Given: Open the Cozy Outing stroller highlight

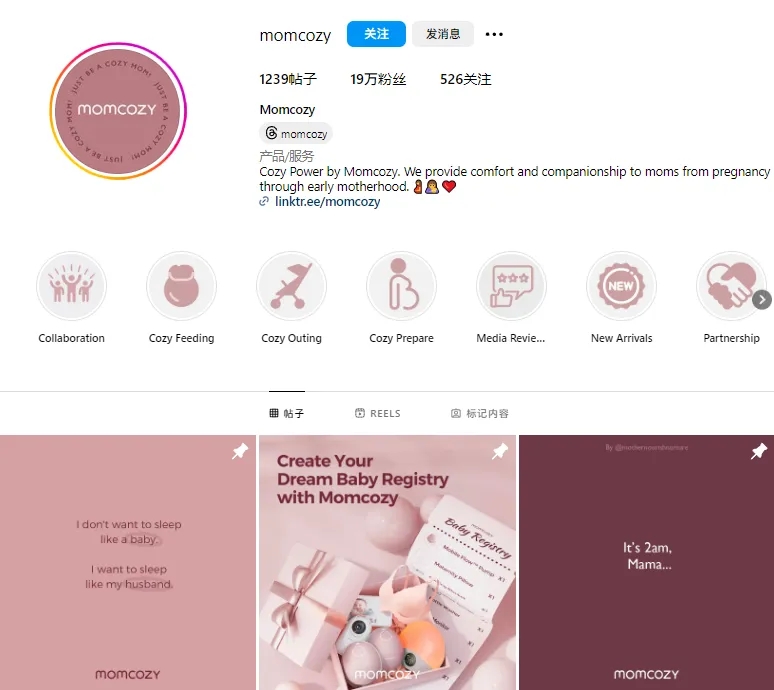Looking at the screenshot, I should (291, 286).
